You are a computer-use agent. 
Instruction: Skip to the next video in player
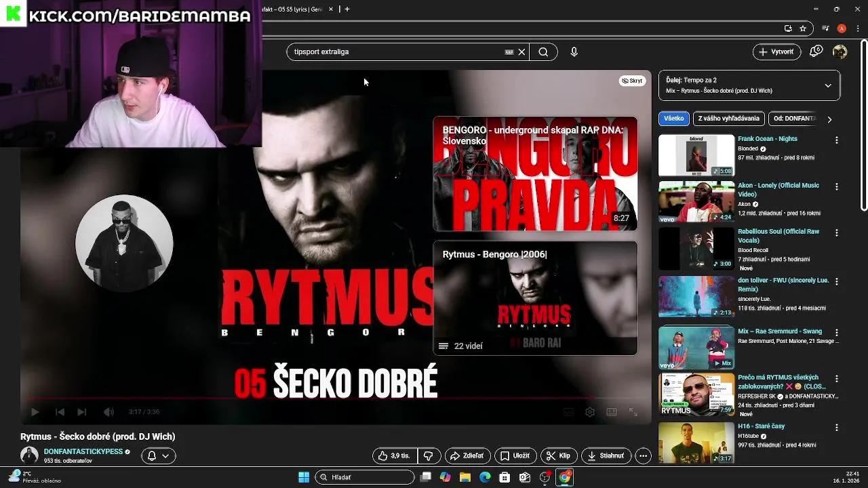(82, 412)
